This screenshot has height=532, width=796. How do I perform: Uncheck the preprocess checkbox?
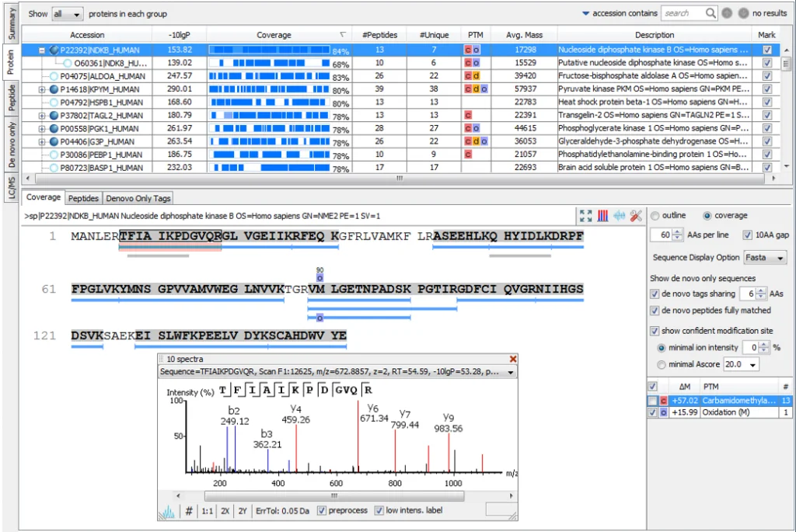[321, 511]
